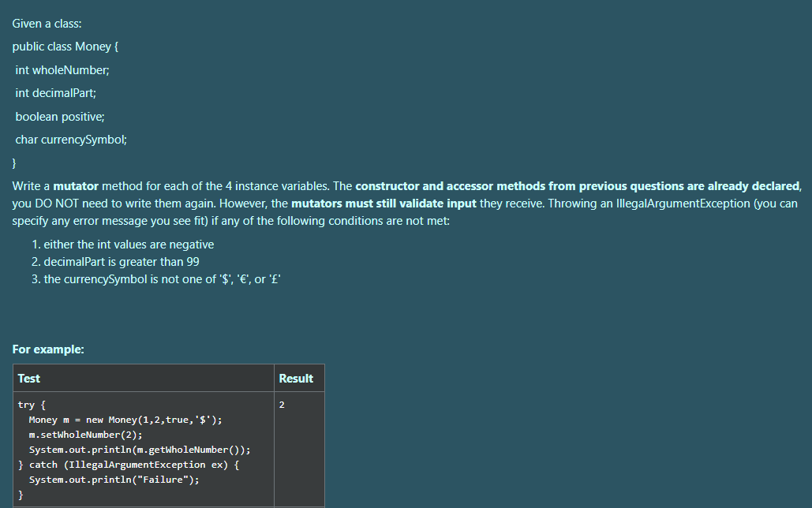The image size is (812, 508).
Task: Click bold text "constructor and accessor methods"
Action: (450, 186)
